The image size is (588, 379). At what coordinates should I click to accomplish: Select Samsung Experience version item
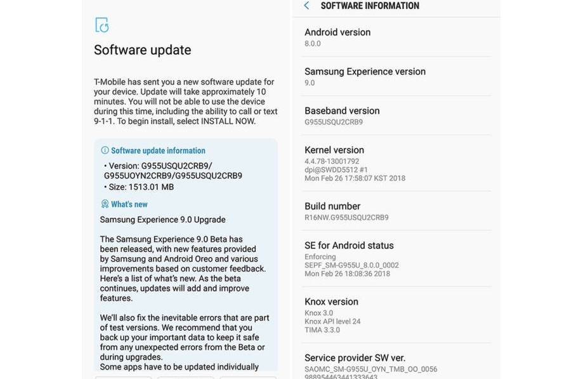396,77
